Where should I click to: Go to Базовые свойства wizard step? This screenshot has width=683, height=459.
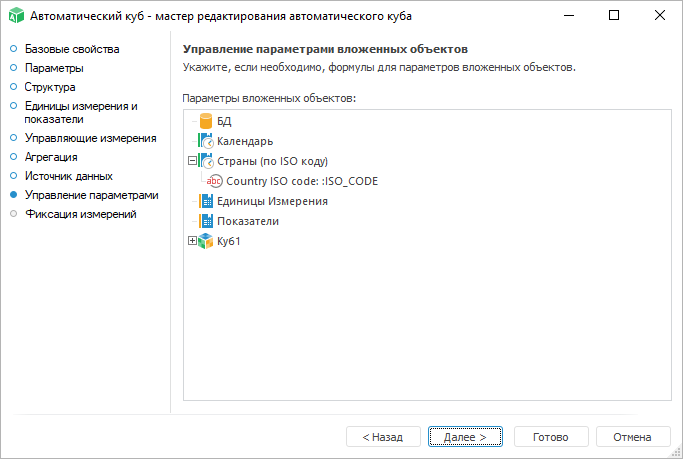coord(72,49)
